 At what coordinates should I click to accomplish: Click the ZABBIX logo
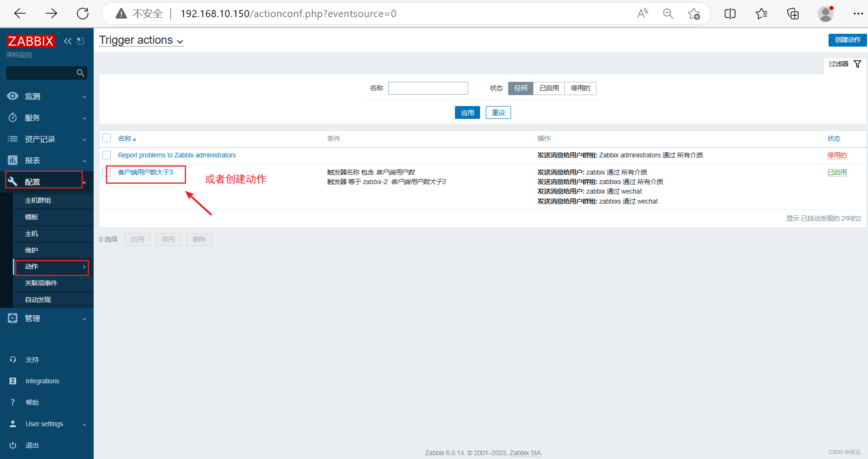click(x=31, y=41)
